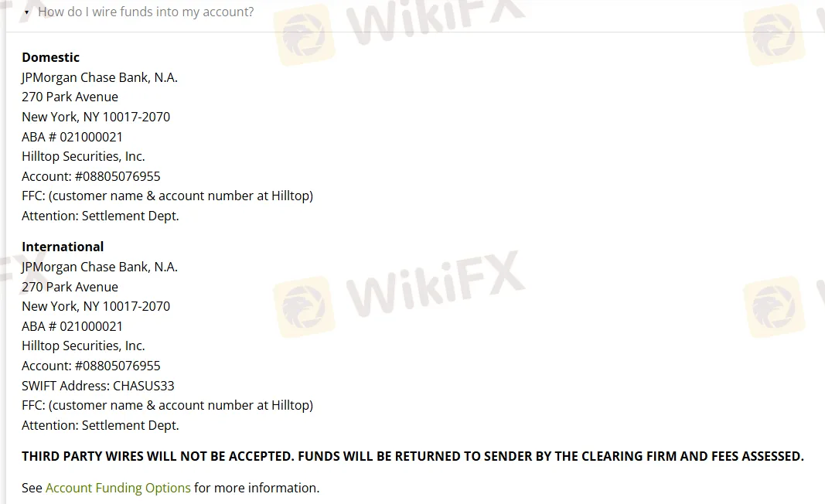Select the International section heading
The image size is (825, 504).
click(63, 246)
